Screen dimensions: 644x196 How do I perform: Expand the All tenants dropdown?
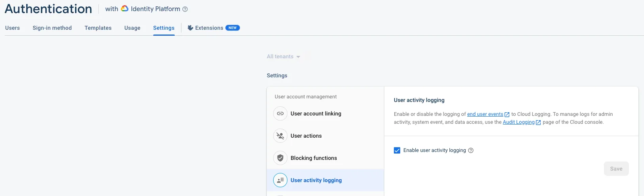coord(283,57)
